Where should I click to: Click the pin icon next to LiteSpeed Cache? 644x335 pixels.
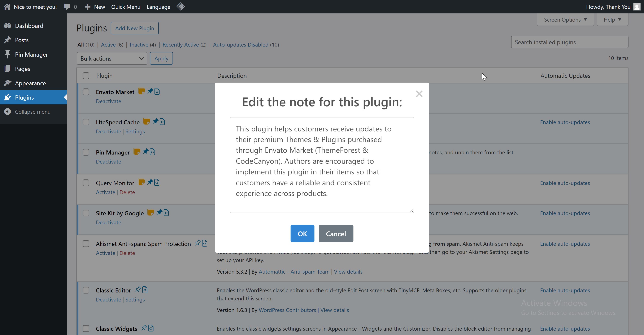pos(156,122)
